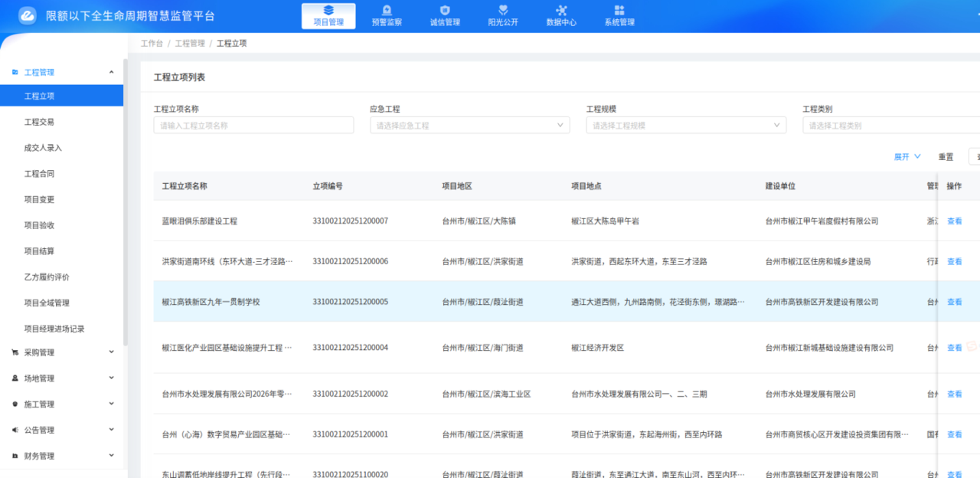
Task: Click the 数据中心 network node icon
Action: pos(561,10)
